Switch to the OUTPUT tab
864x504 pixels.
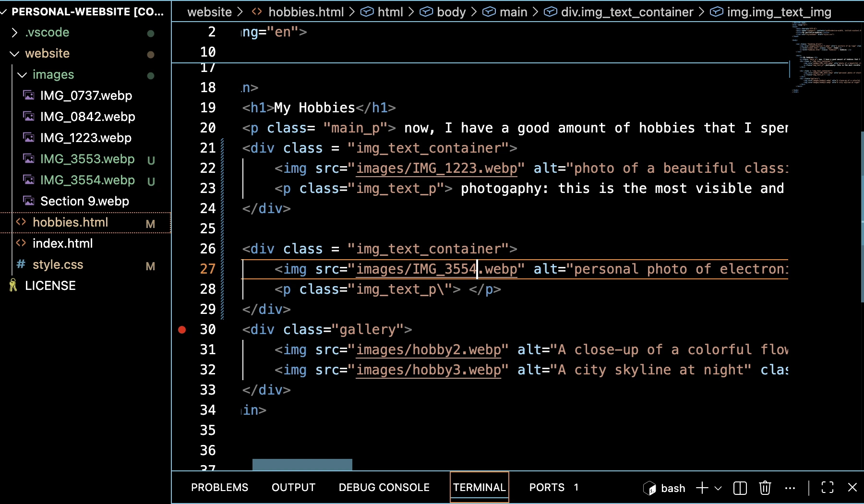[x=293, y=488]
